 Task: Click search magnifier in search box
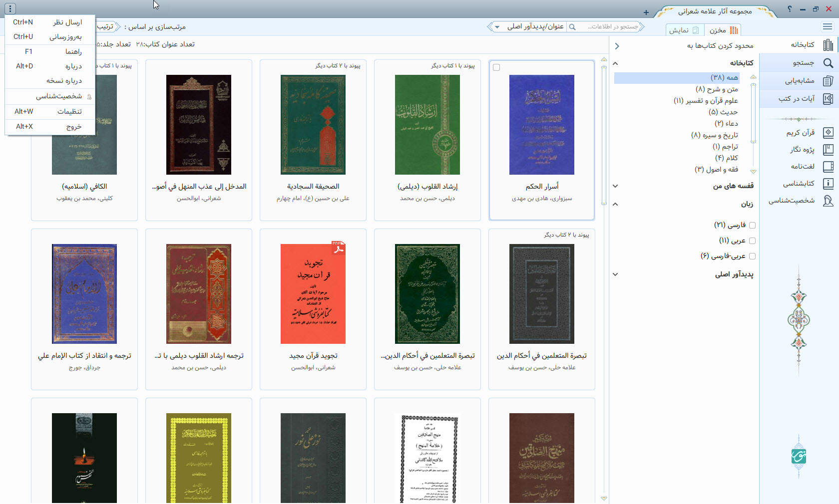point(572,27)
